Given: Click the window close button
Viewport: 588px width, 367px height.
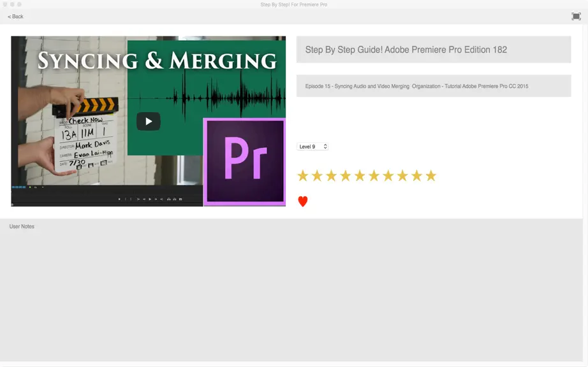Looking at the screenshot, I should pos(5,4).
